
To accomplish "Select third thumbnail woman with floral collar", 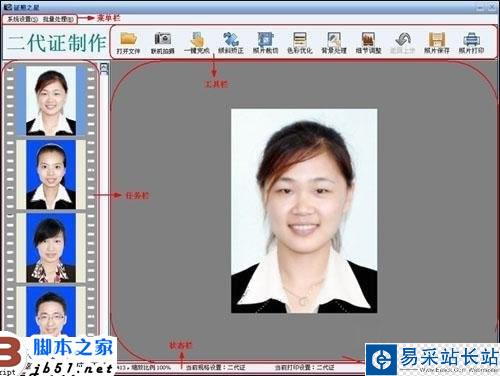I will pos(51,248).
